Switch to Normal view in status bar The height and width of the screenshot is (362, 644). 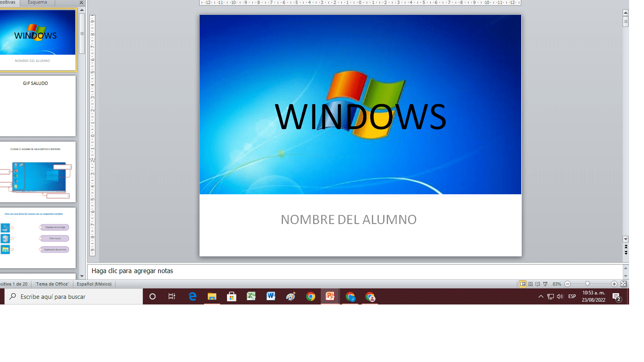pos(522,284)
